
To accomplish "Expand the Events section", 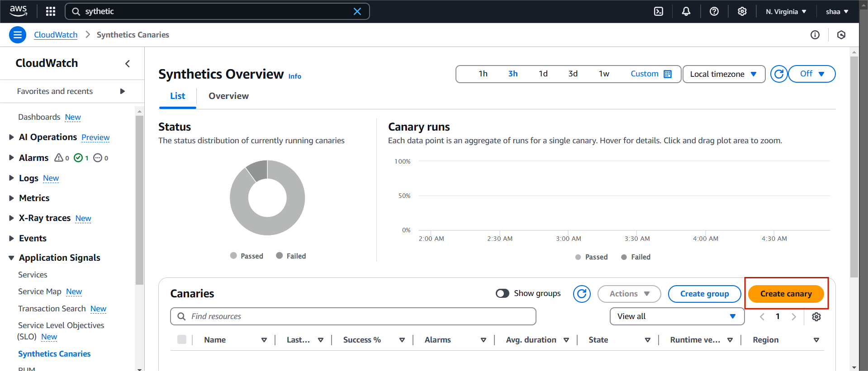I will click(x=12, y=238).
